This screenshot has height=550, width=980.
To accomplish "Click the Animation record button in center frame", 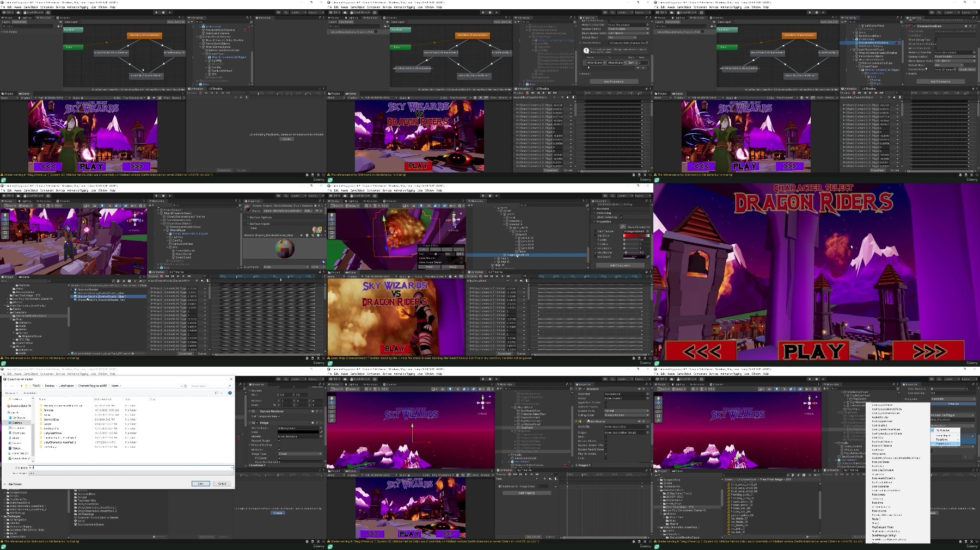I will [x=481, y=276].
